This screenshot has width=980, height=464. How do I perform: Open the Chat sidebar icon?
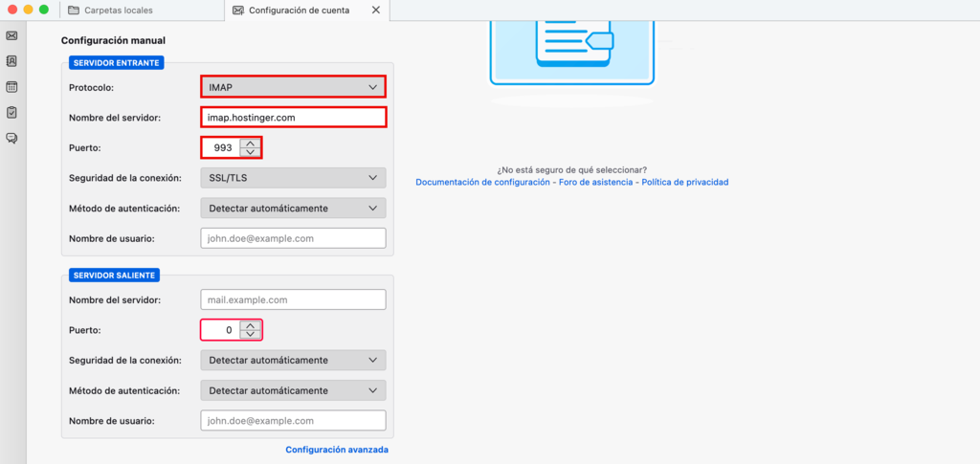click(11, 138)
